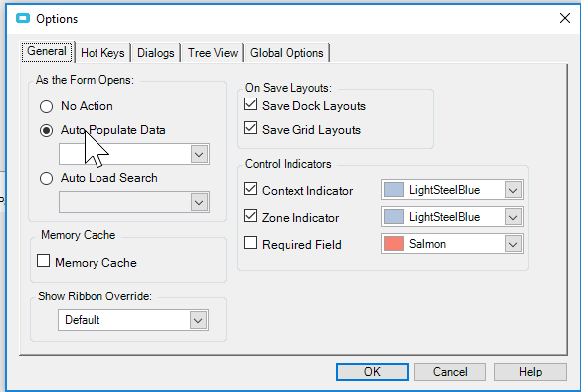581x392 pixels.
Task: Enable the Memory Cache checkbox
Action: point(44,260)
